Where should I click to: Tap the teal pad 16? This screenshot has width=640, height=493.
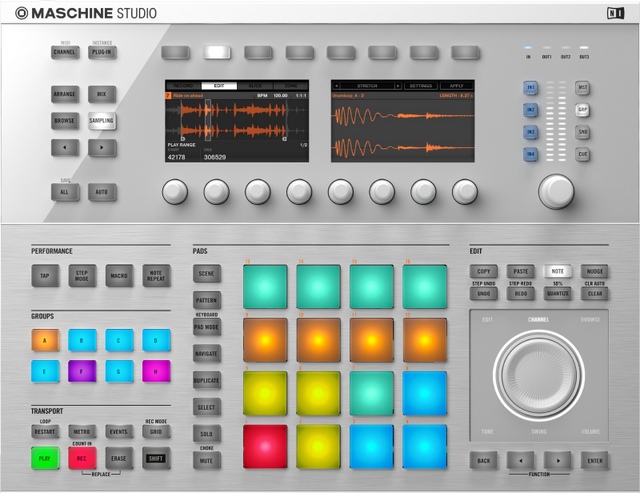424,286
